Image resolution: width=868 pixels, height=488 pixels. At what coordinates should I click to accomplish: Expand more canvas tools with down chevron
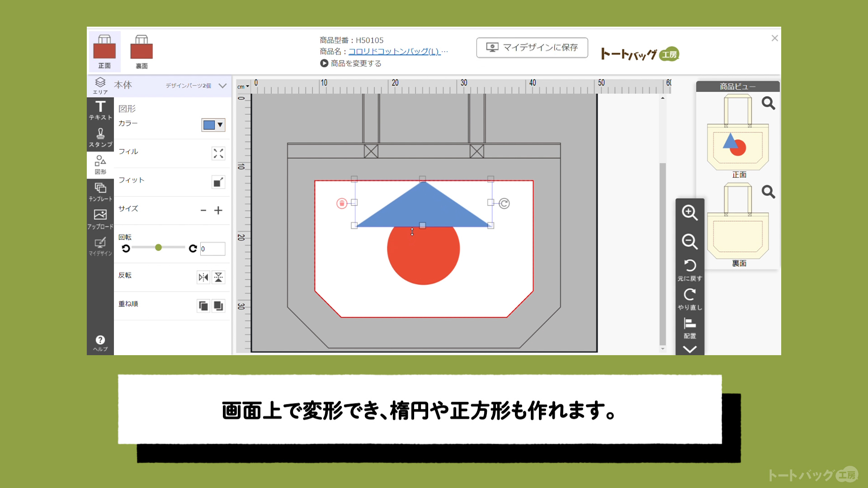pyautogui.click(x=689, y=349)
